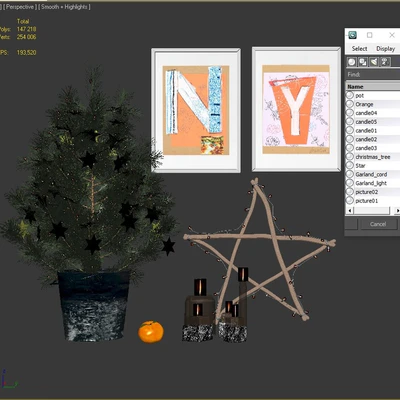Open the Smooth + Highlights shading menu

[64, 7]
